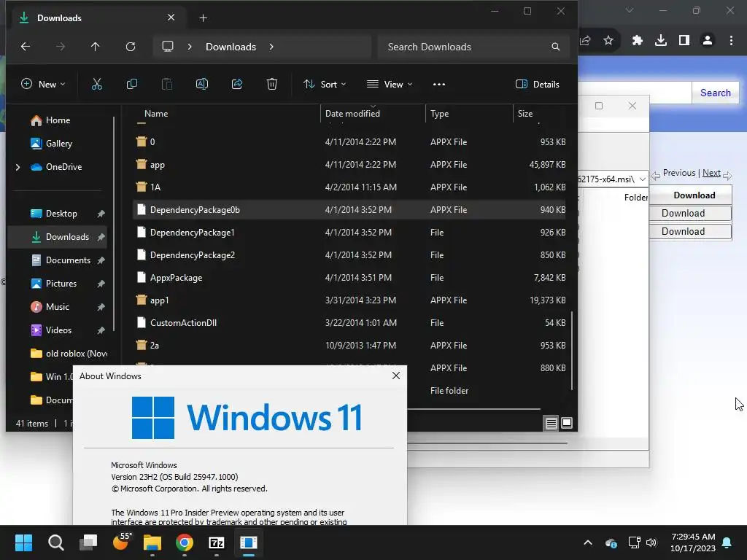Open Pictures in navigation pane

click(x=61, y=284)
